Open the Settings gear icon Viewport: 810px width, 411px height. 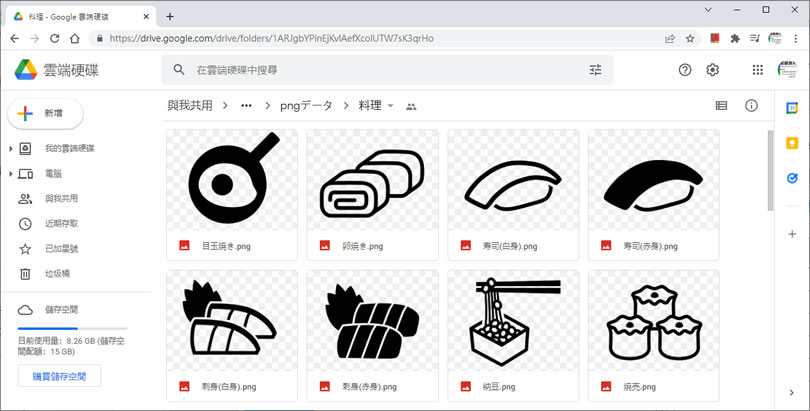[713, 70]
